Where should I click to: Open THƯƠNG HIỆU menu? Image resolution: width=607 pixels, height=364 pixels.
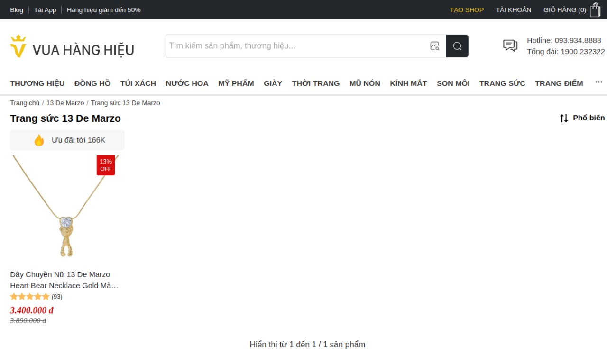coord(37,83)
